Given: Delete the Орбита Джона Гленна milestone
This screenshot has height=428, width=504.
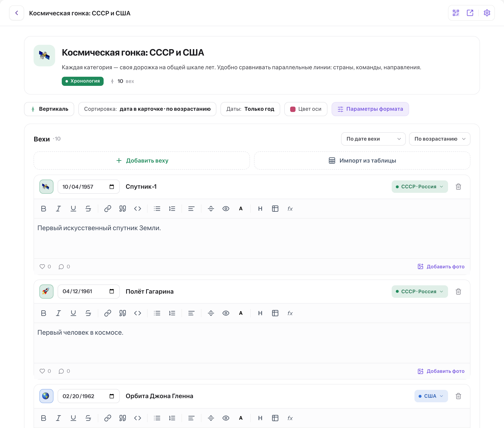Looking at the screenshot, I should (458, 396).
